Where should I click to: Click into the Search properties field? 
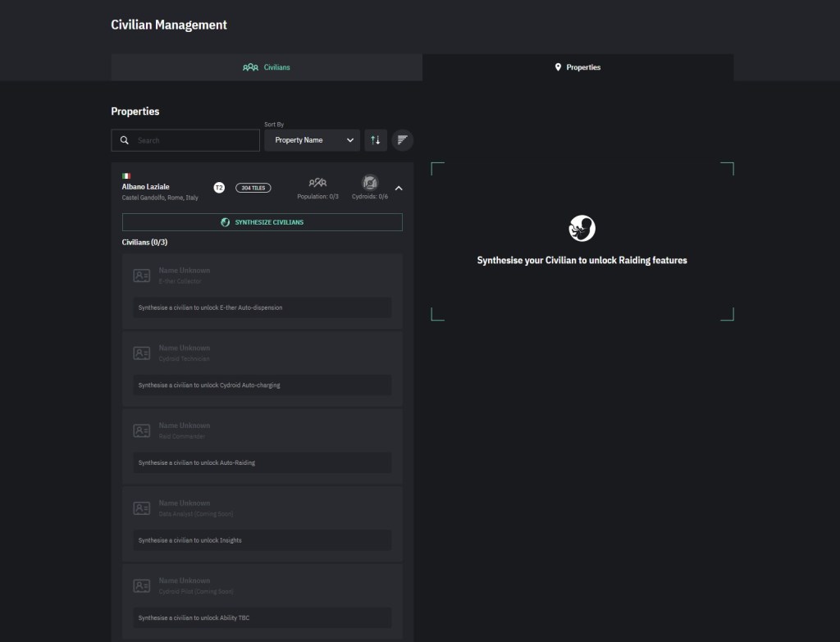(x=195, y=140)
